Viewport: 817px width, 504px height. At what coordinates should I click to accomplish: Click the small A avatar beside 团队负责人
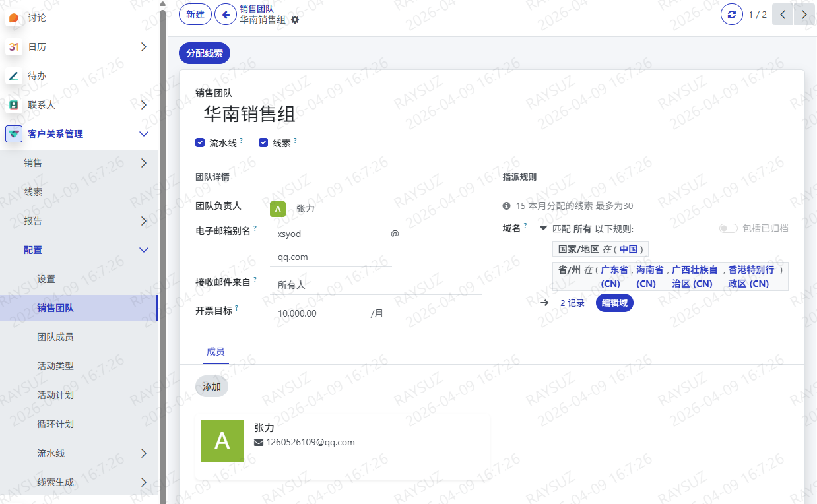[278, 209]
